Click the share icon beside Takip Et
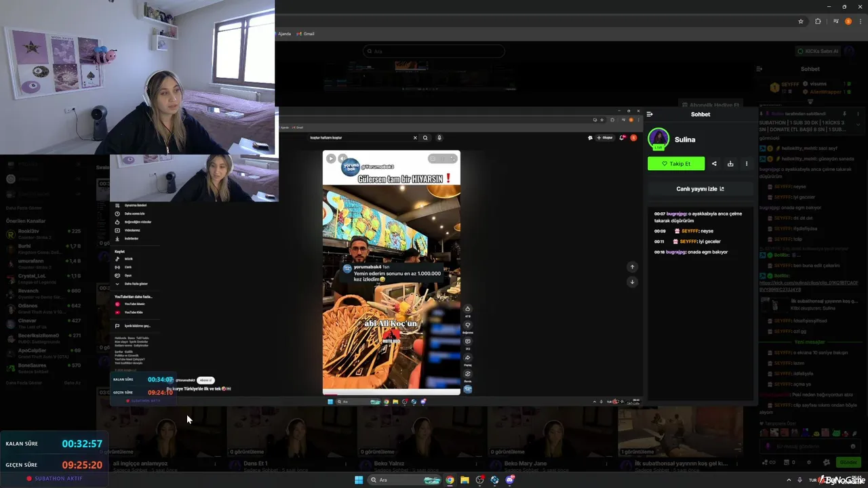The width and height of the screenshot is (868, 488). click(x=714, y=163)
